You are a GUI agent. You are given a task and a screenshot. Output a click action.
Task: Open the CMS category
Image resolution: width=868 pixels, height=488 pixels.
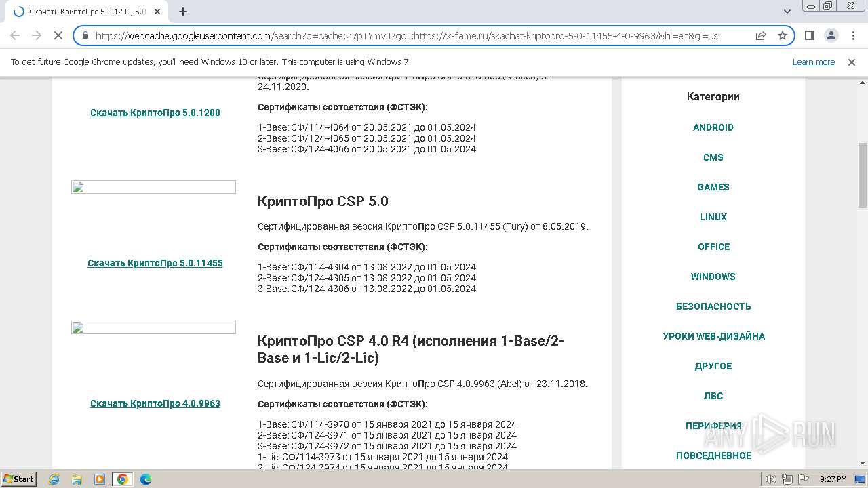coord(713,157)
